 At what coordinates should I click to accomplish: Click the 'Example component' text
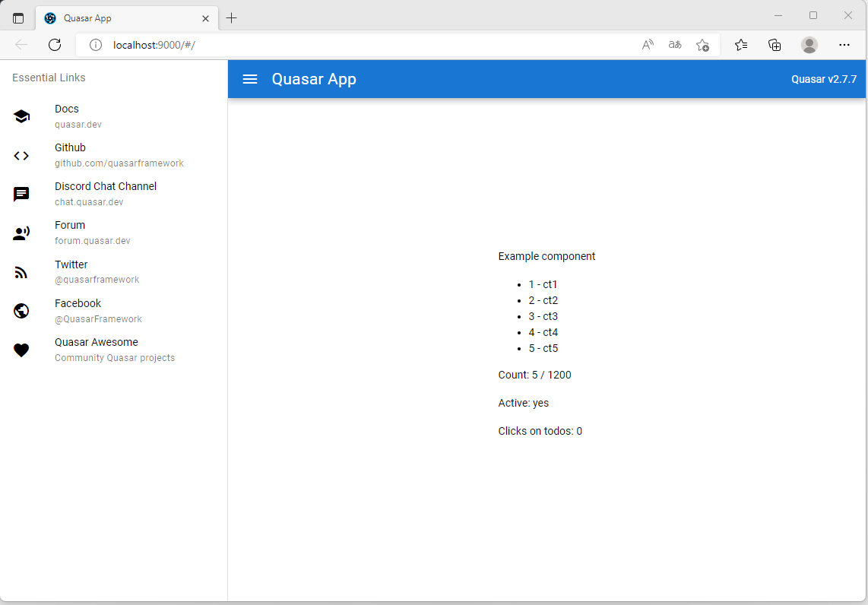(x=546, y=256)
